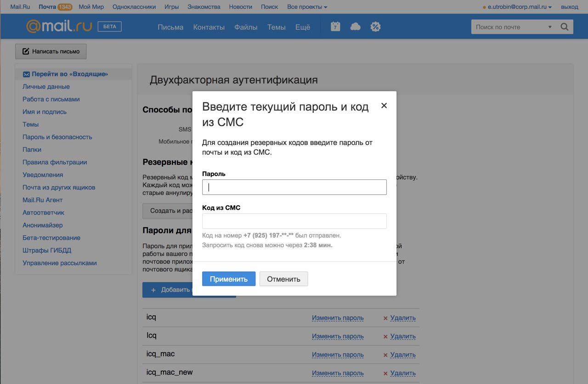
Task: Open the calendar icon in the header
Action: tap(335, 27)
